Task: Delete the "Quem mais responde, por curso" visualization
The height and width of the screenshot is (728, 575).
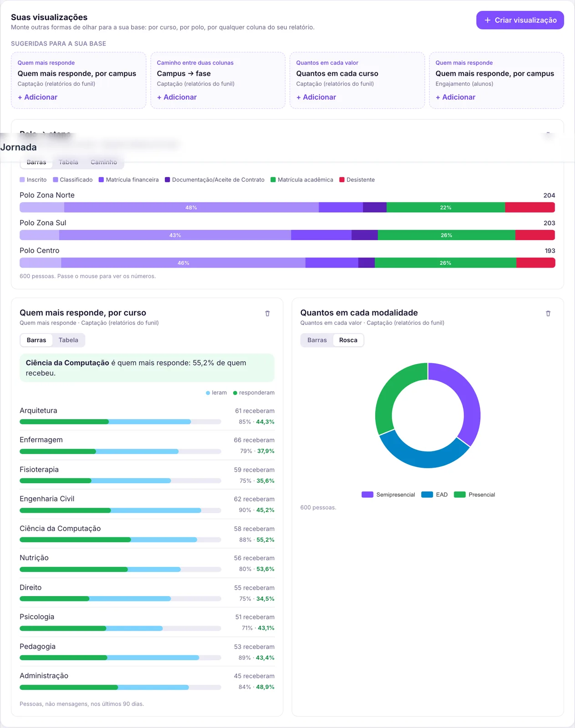Action: point(267,313)
